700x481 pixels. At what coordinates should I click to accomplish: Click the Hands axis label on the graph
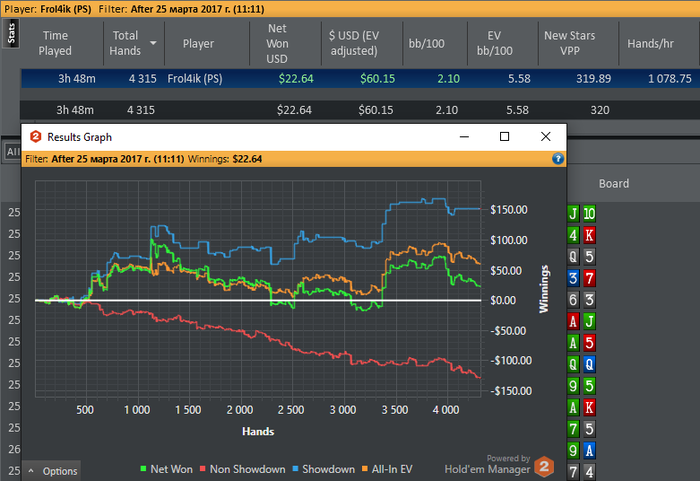tap(258, 431)
